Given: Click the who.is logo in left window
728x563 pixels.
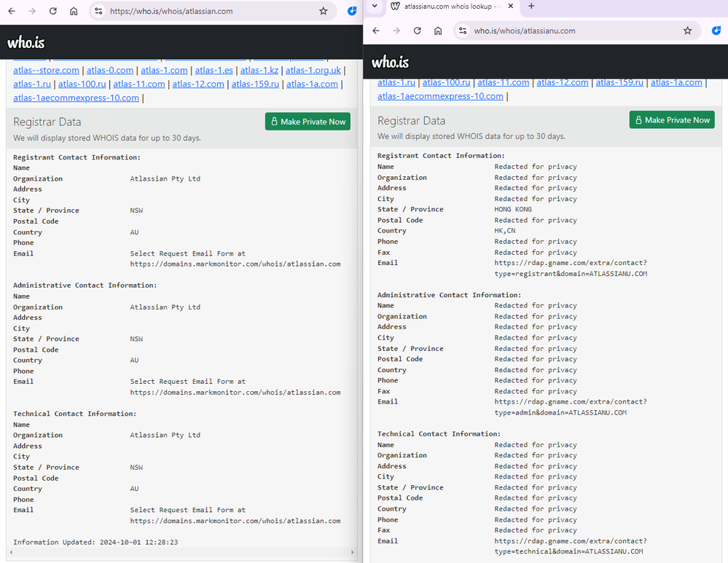Looking at the screenshot, I should (x=26, y=43).
